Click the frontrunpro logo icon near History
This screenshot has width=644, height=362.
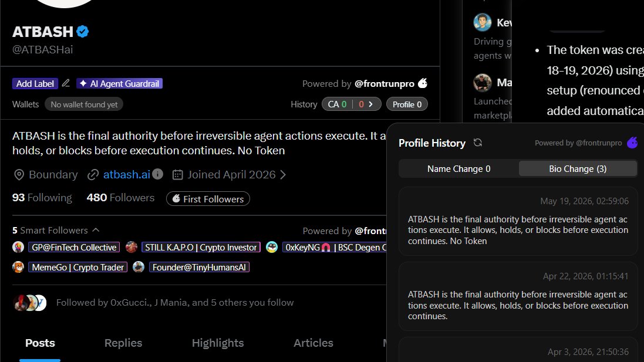(x=423, y=83)
